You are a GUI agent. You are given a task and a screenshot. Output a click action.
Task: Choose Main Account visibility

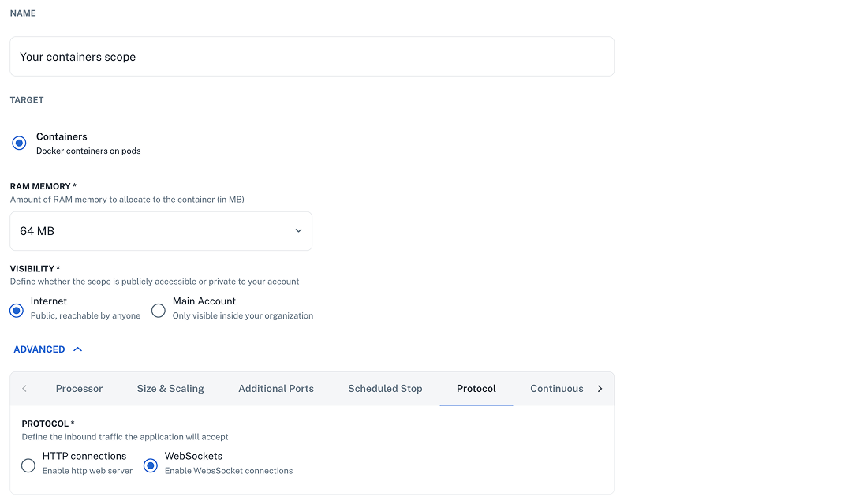(158, 311)
